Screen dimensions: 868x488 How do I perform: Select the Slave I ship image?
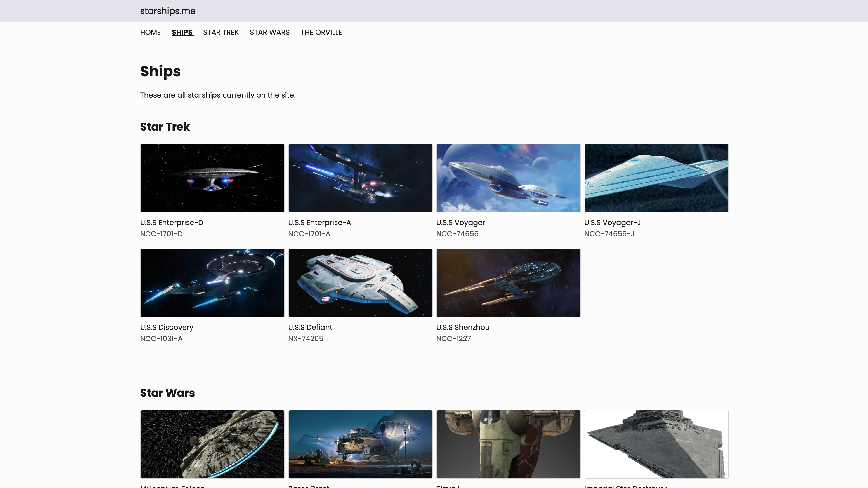click(508, 443)
